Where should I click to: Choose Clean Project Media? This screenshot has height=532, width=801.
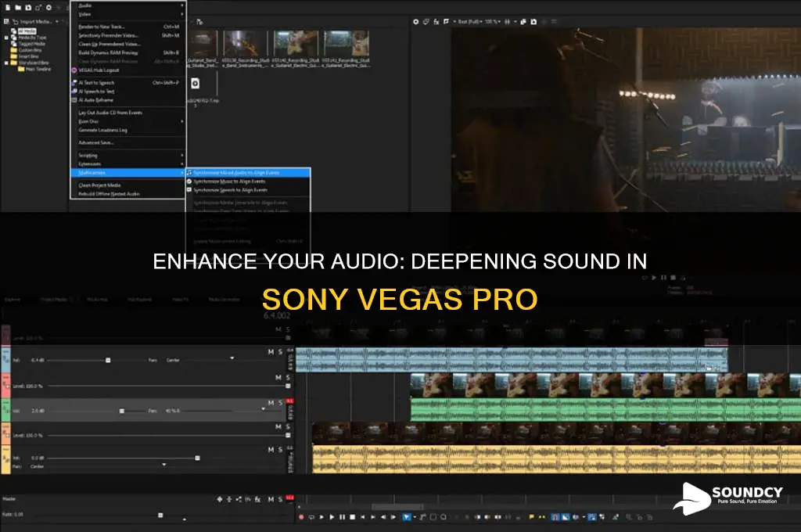(128, 185)
